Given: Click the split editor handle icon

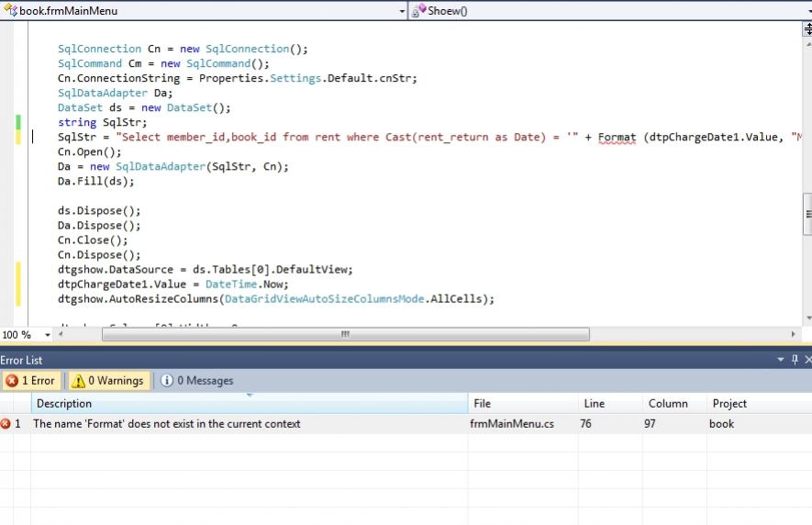Looking at the screenshot, I should 807,28.
